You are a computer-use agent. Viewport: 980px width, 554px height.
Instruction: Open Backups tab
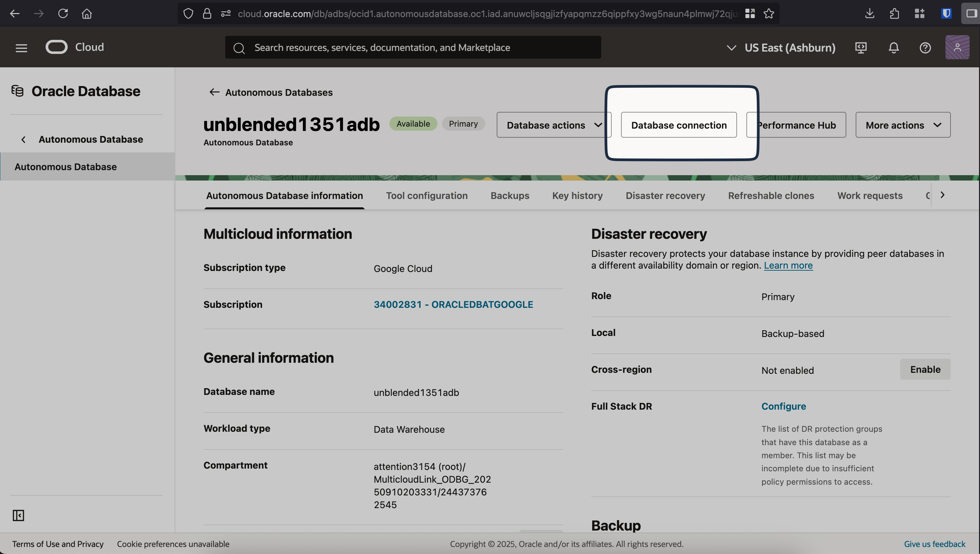510,196
